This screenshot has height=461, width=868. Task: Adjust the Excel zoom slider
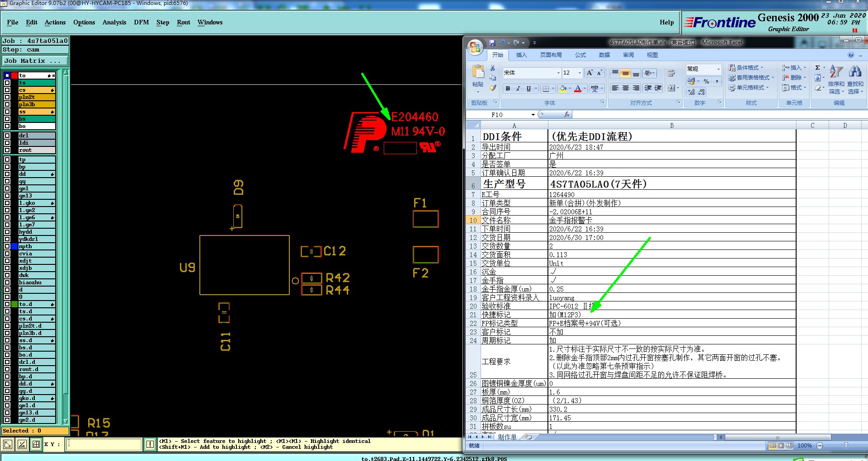coord(846,446)
